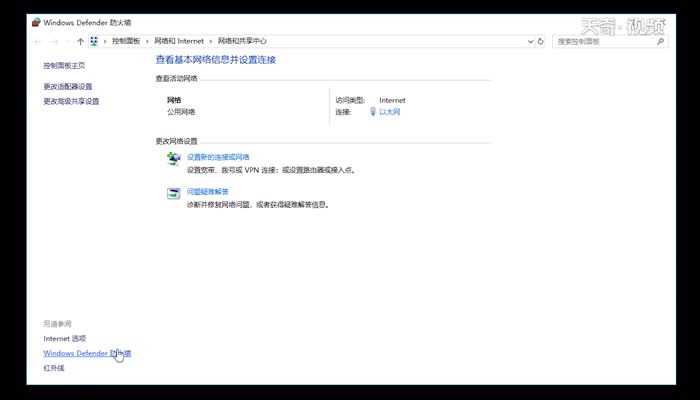
Task: Click the 诊断并修复网络问题 description text
Action: coord(258,204)
